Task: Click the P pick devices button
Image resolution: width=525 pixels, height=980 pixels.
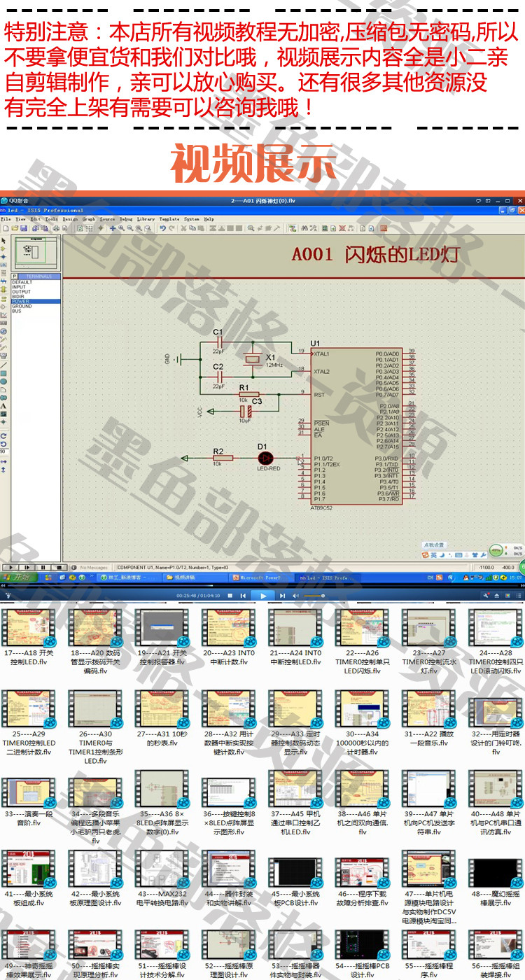Action: (x=14, y=276)
